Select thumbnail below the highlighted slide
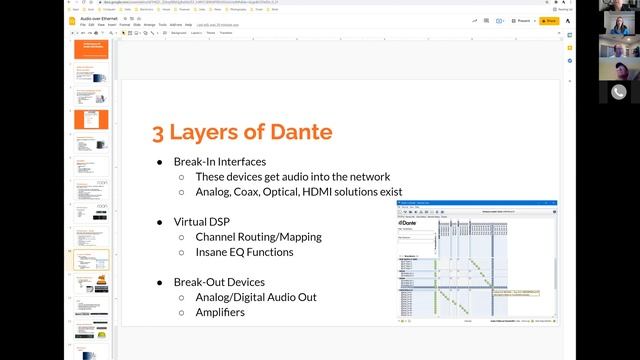Viewport: 640px width, 360px height. point(91,283)
